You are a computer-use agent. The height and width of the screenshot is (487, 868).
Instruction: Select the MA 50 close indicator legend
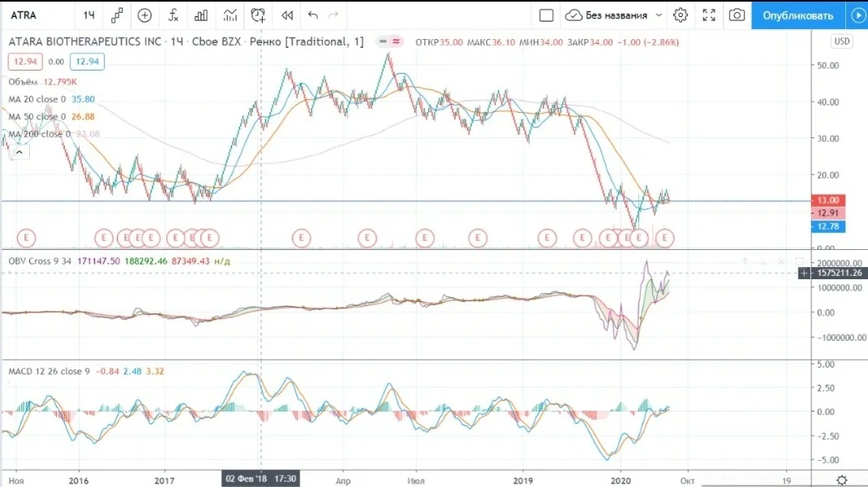click(37, 117)
